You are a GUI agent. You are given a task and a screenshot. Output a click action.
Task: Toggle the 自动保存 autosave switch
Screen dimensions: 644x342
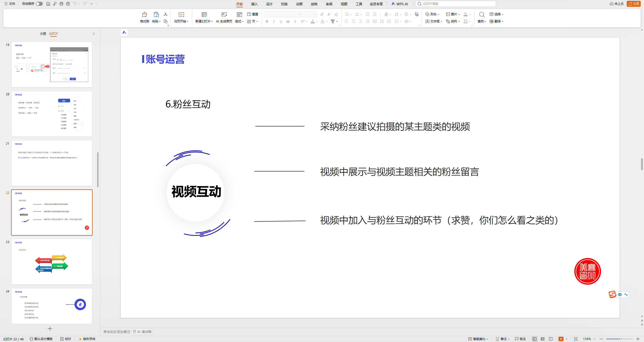(39, 4)
